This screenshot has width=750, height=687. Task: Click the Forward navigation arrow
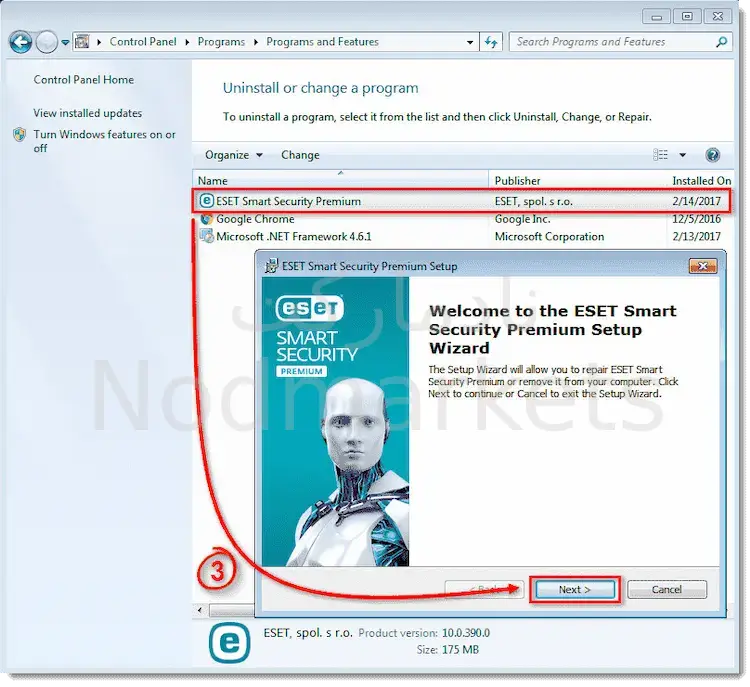pos(46,42)
